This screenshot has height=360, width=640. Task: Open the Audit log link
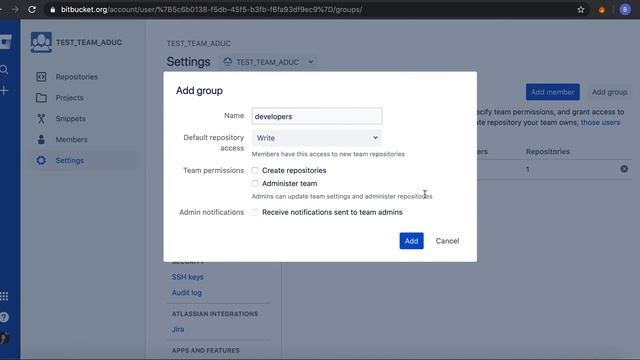click(187, 292)
